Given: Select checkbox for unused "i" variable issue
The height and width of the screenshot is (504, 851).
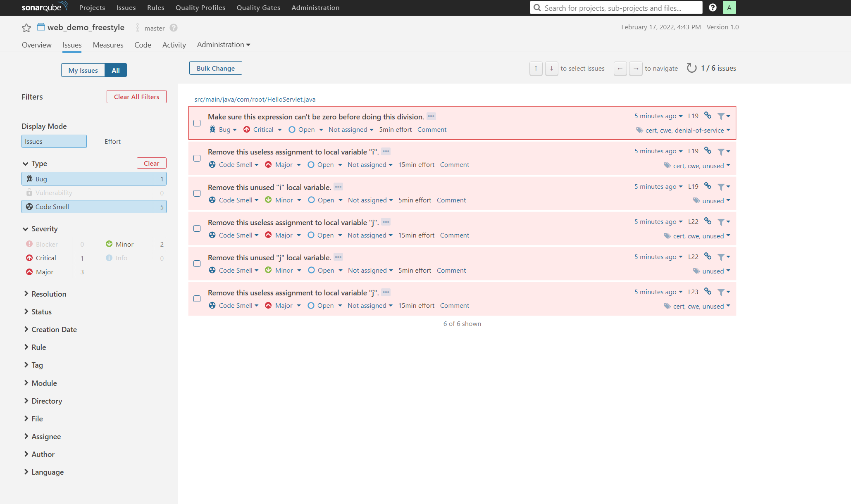Looking at the screenshot, I should pos(197,193).
